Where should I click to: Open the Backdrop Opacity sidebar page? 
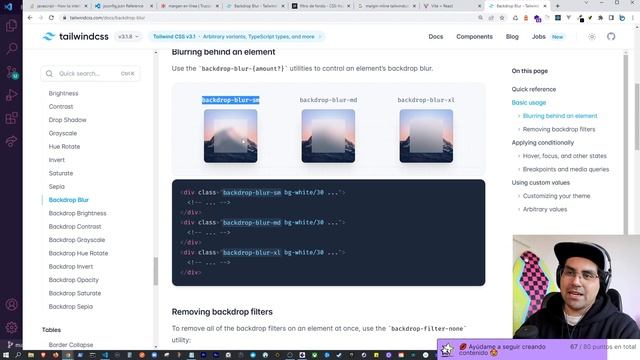point(73,280)
